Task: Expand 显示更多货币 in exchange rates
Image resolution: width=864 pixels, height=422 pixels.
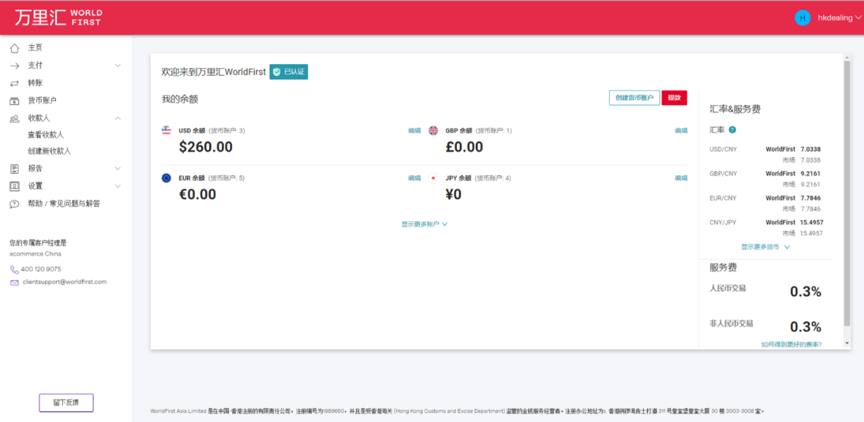Action: tap(765, 246)
